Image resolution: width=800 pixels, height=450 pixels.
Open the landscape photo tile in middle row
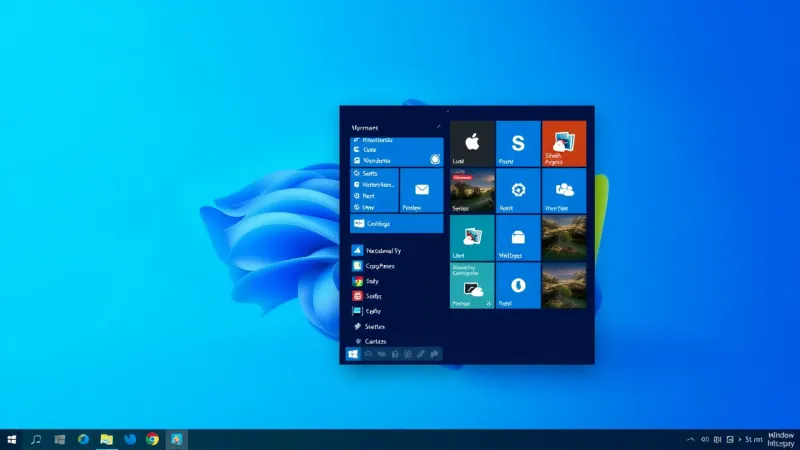coord(564,238)
